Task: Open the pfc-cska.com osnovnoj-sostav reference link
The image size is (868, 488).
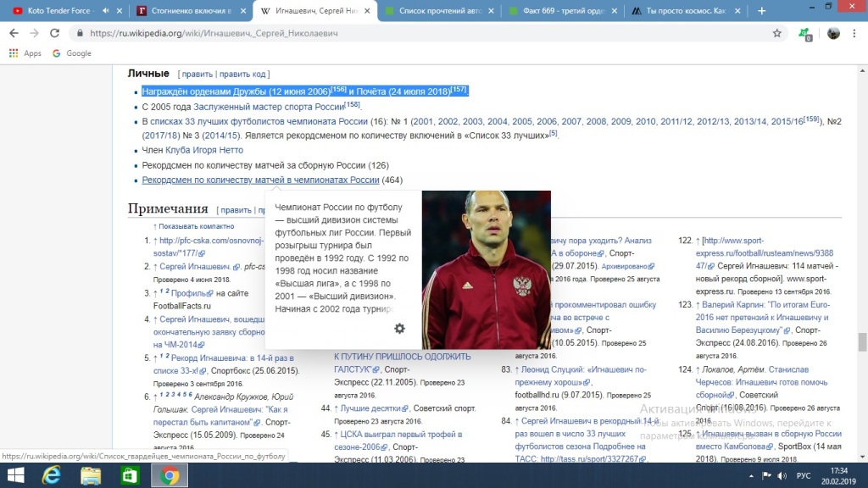Action: (210, 247)
